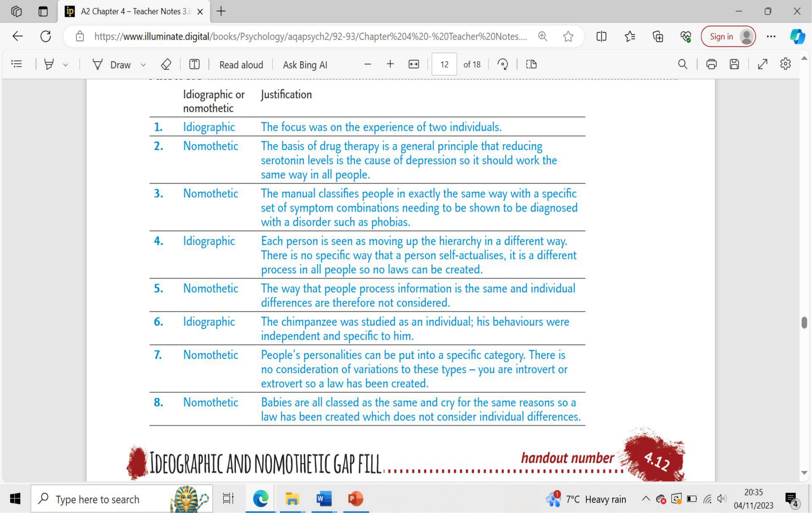The image size is (812, 513).
Task: Click the Print icon in the PDF toolbar
Action: (711, 64)
